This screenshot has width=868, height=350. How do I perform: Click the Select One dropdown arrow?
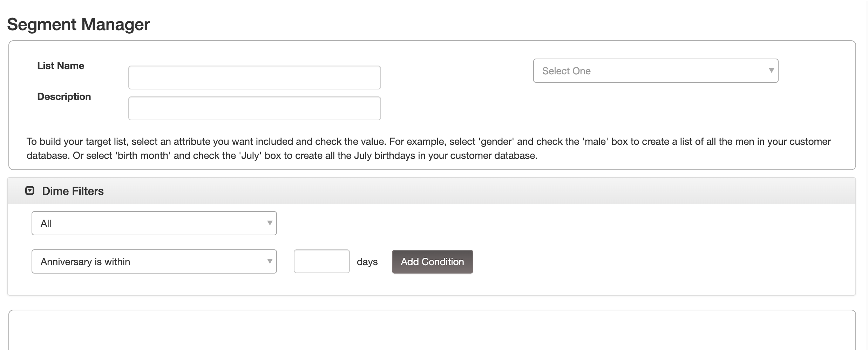point(771,70)
